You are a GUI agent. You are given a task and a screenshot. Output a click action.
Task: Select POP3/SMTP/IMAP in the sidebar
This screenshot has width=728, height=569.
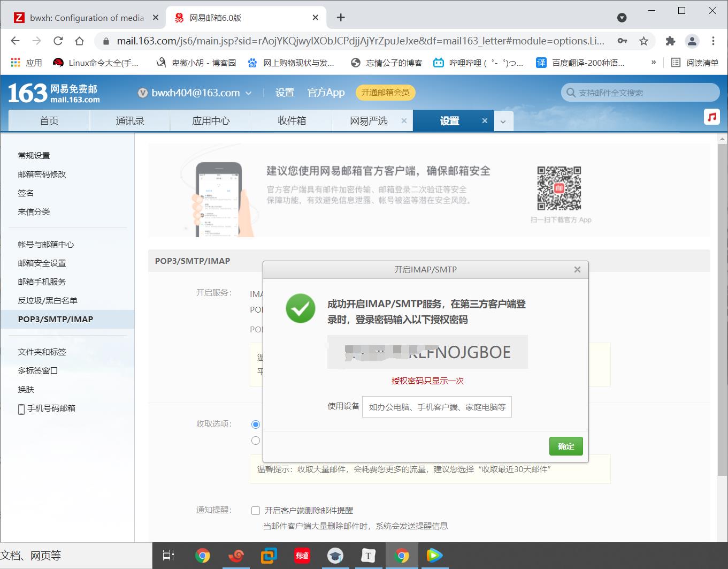click(x=67, y=319)
